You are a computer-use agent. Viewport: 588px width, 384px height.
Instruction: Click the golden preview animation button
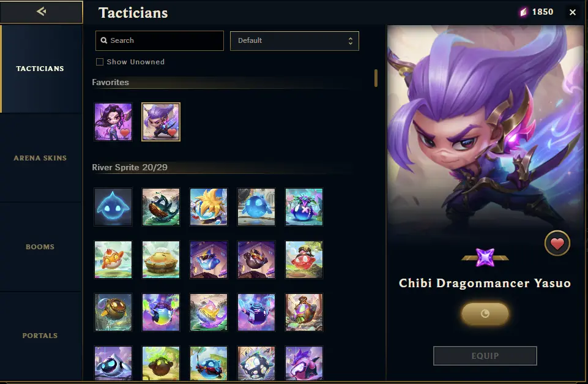click(x=485, y=314)
